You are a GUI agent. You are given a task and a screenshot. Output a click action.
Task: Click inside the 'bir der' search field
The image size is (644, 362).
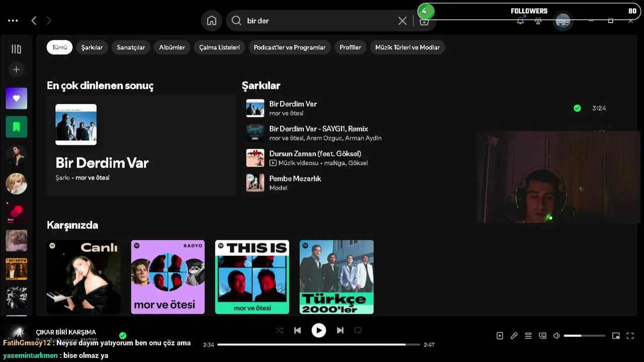(319, 21)
